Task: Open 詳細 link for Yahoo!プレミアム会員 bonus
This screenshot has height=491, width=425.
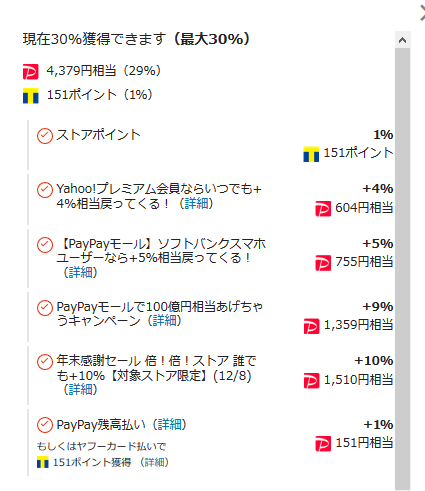Action: 196,203
